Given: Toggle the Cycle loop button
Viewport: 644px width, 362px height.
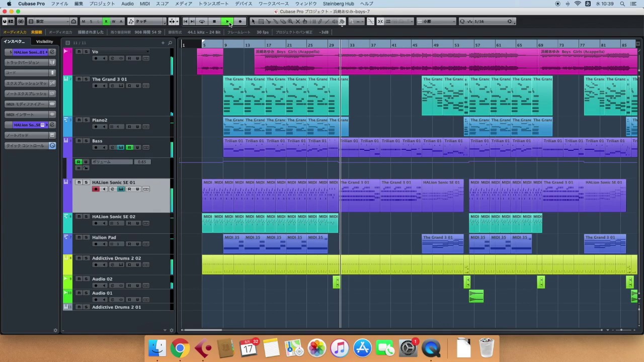Looking at the screenshot, I should click(202, 22).
